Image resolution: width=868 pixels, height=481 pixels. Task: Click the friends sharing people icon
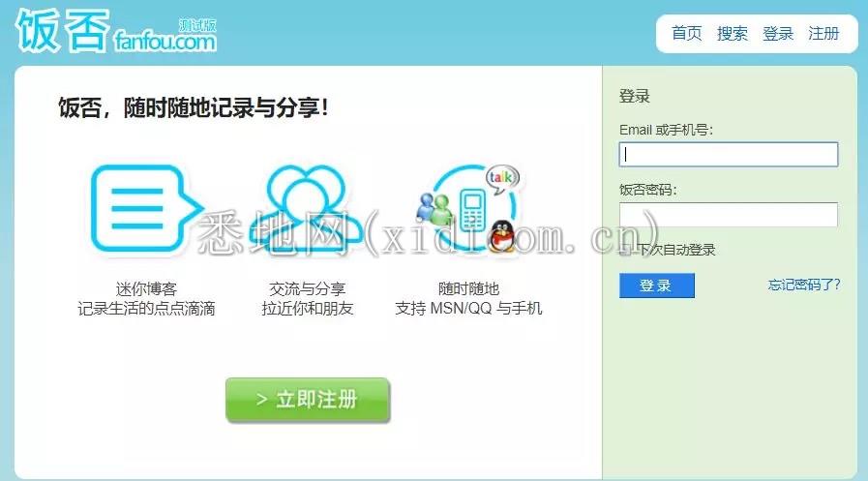point(306,209)
